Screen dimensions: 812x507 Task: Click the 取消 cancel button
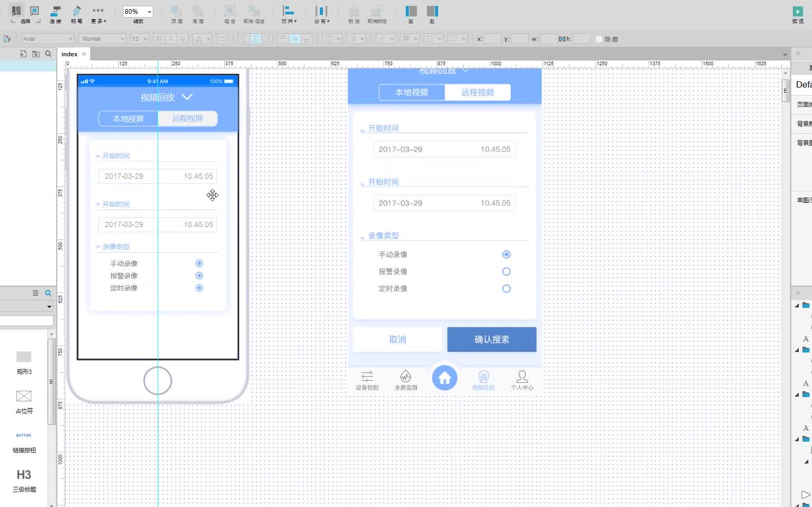click(397, 339)
